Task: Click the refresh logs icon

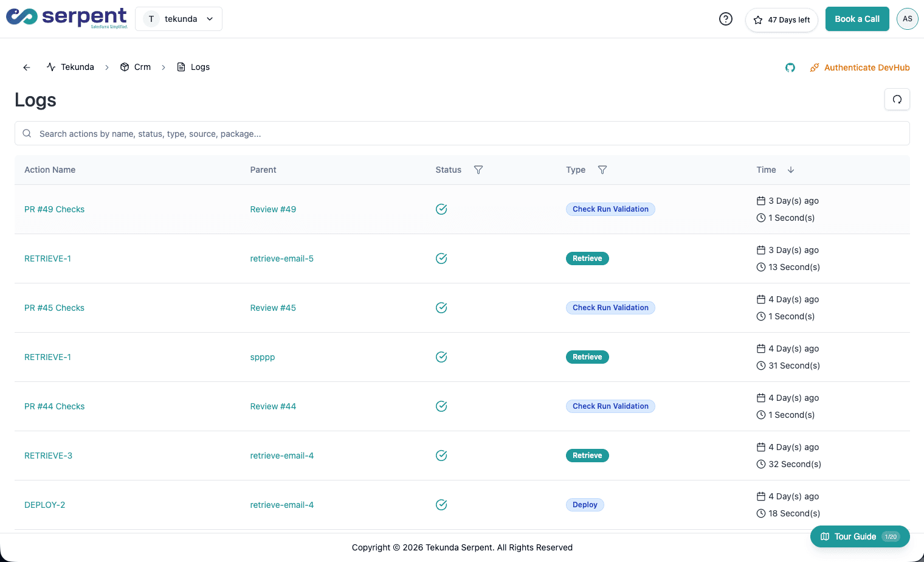Action: (897, 99)
